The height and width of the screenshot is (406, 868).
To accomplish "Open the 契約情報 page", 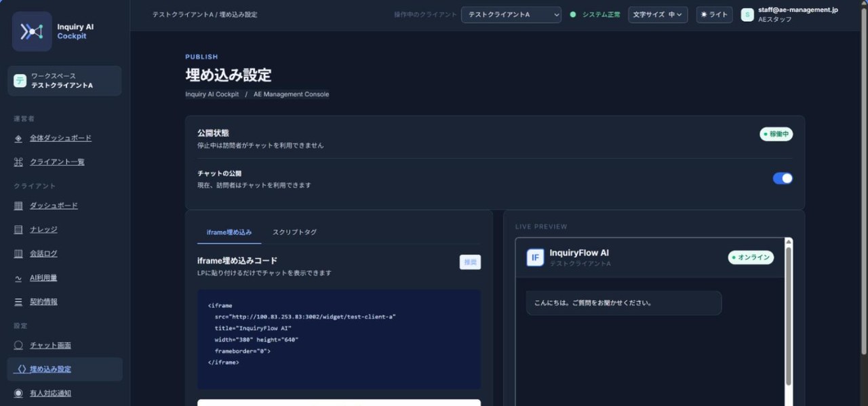I will [x=43, y=301].
